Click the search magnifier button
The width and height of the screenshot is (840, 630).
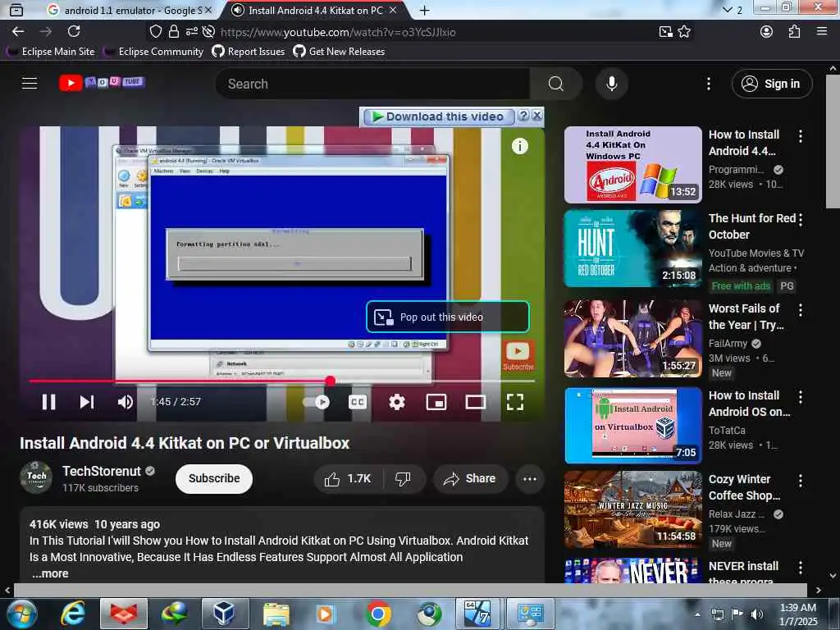coord(556,84)
